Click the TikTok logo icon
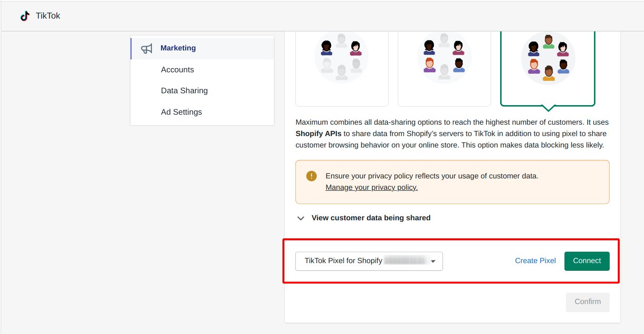The image size is (644, 334). tap(25, 16)
